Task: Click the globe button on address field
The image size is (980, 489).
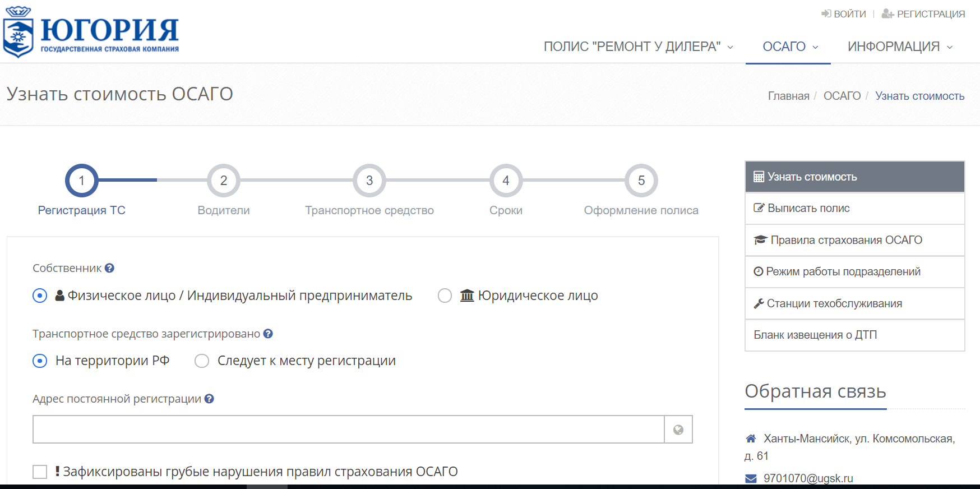Action: pyautogui.click(x=678, y=430)
